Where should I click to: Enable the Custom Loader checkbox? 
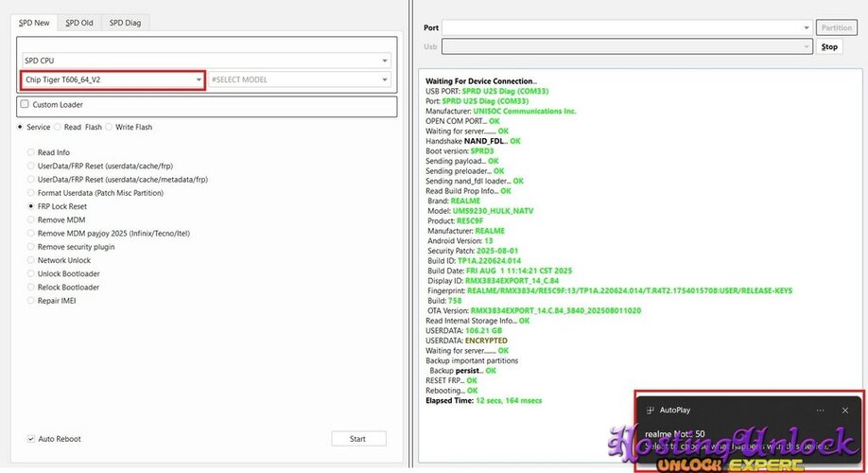tap(25, 104)
